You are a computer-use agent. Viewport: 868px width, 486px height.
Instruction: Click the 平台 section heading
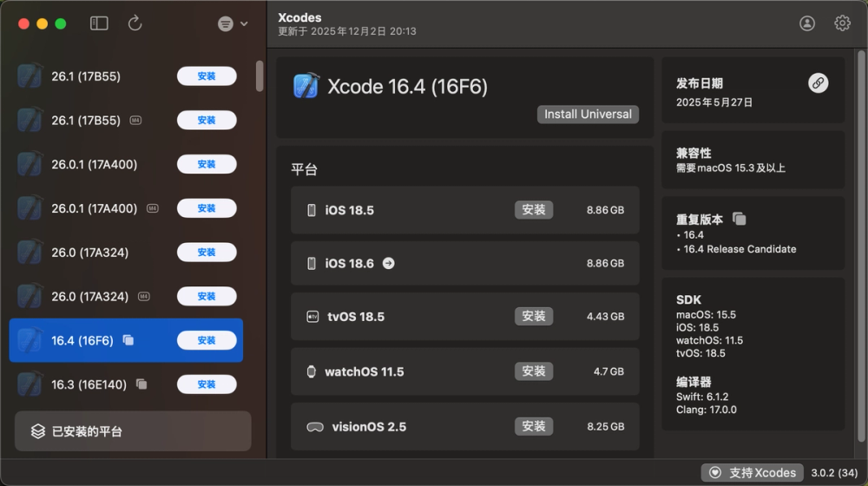coord(304,169)
